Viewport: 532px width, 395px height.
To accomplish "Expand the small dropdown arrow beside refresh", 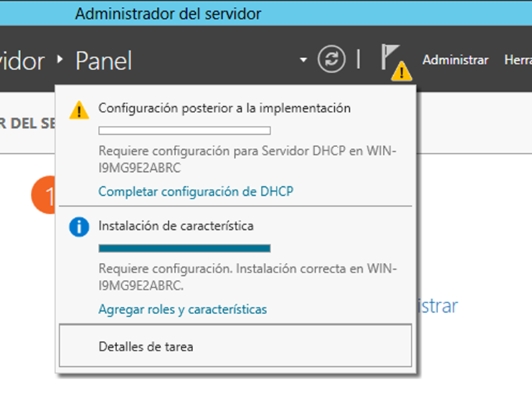I will tap(303, 60).
